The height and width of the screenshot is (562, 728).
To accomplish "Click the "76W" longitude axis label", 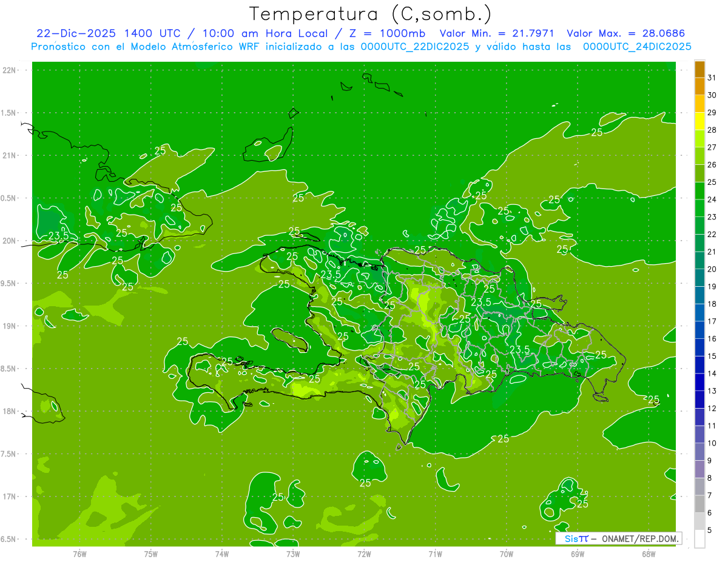I will (x=79, y=554).
